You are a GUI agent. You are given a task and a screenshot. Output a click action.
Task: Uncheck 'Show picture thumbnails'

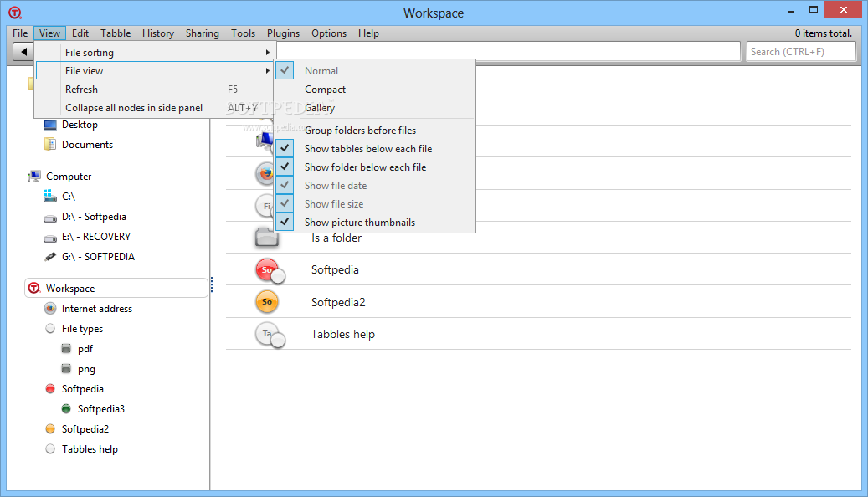point(360,222)
